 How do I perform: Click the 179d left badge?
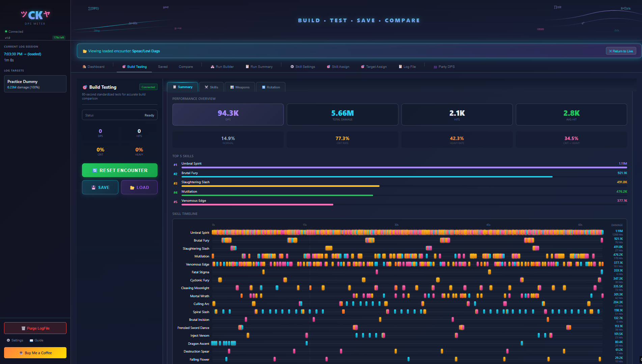pyautogui.click(x=59, y=37)
